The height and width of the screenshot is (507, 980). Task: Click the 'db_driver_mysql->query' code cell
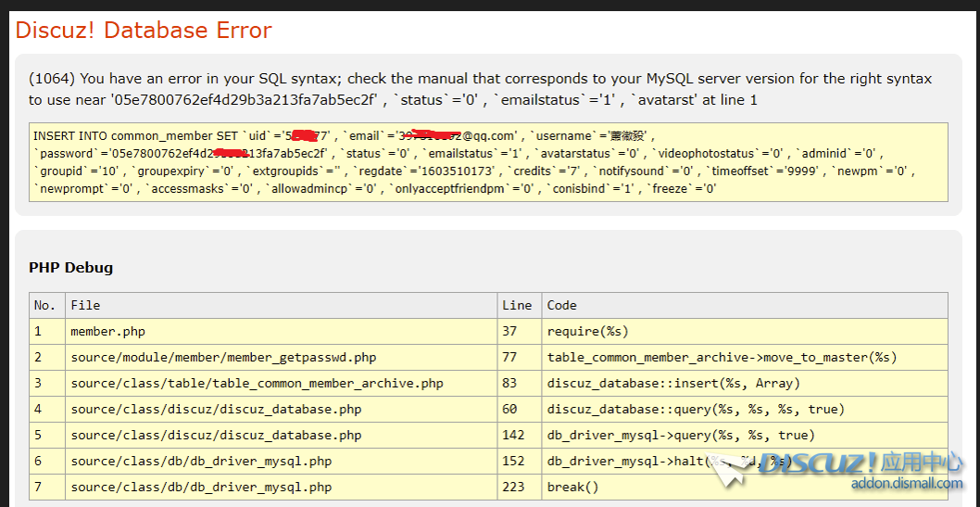[745, 435]
